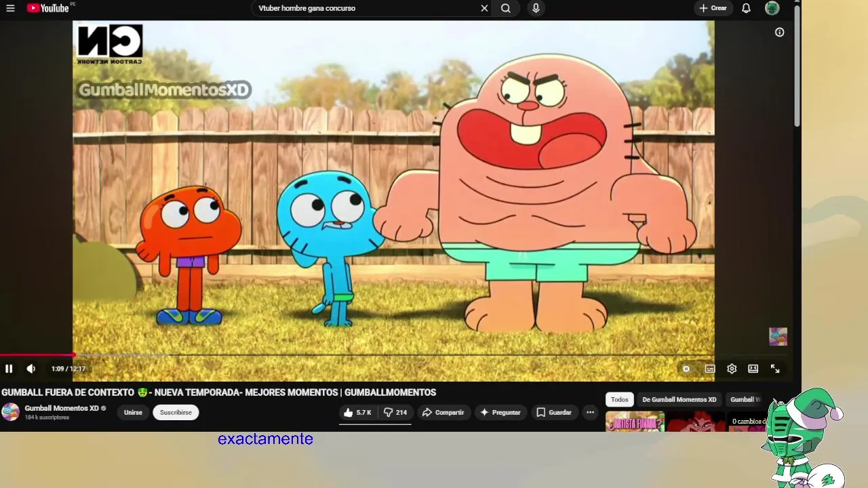
Task: Mute the video volume
Action: coord(31,369)
